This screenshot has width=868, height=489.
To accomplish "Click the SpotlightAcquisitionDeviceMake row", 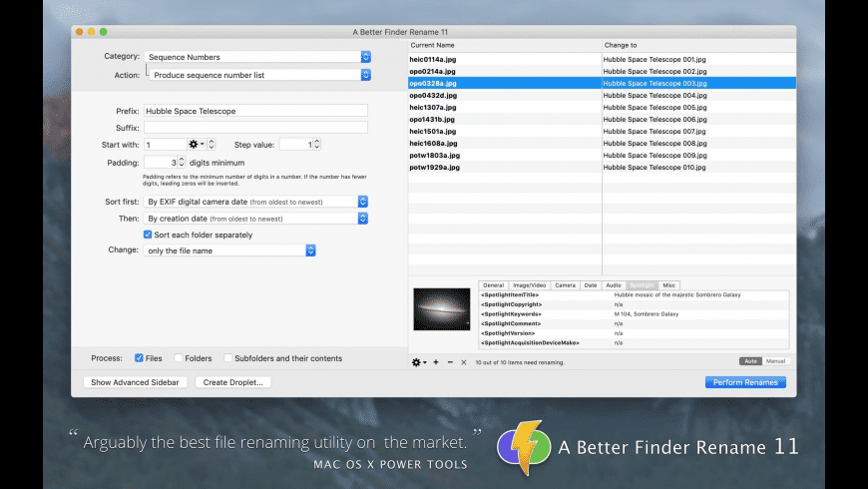I will pyautogui.click(x=634, y=342).
